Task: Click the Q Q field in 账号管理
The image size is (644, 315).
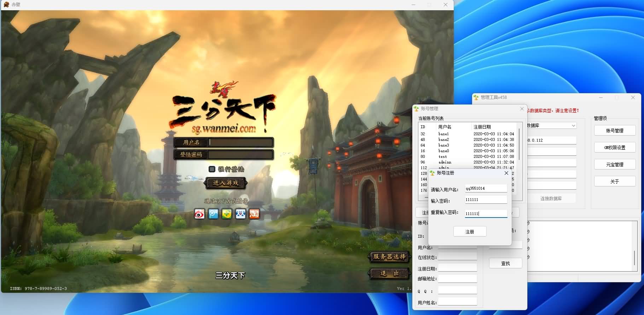Action: coord(458,291)
